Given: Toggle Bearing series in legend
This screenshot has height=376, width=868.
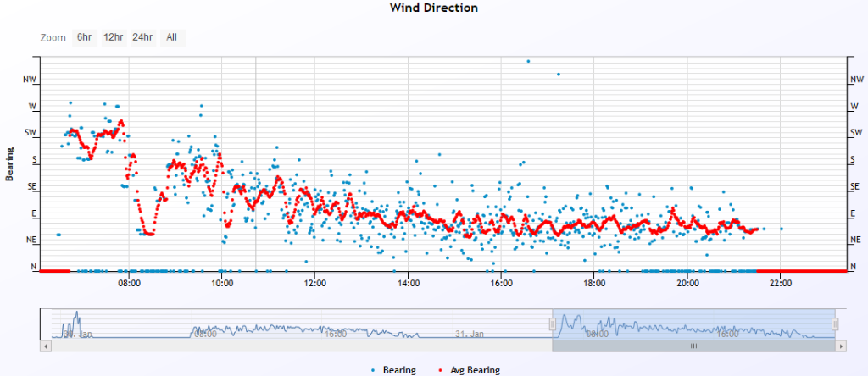Looking at the screenshot, I should coord(393,370).
